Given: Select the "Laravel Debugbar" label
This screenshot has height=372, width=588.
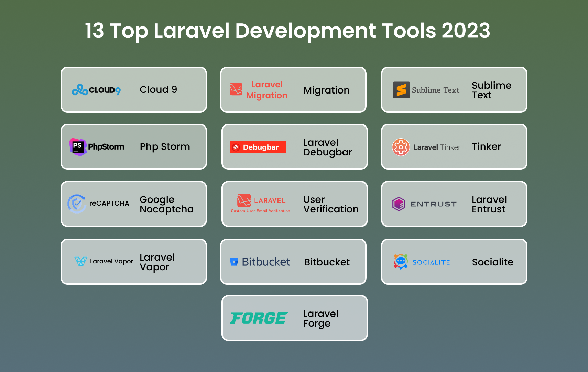Looking at the screenshot, I should 327,147.
